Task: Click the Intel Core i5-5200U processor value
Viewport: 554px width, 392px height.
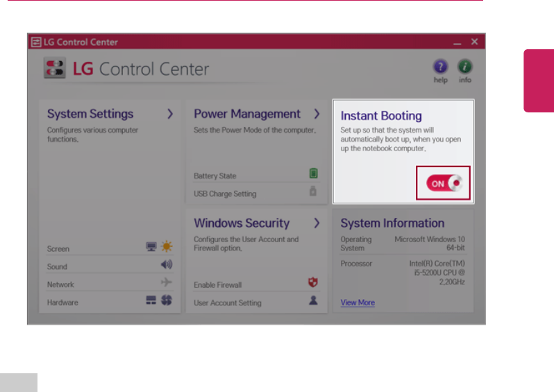Action: click(437, 273)
